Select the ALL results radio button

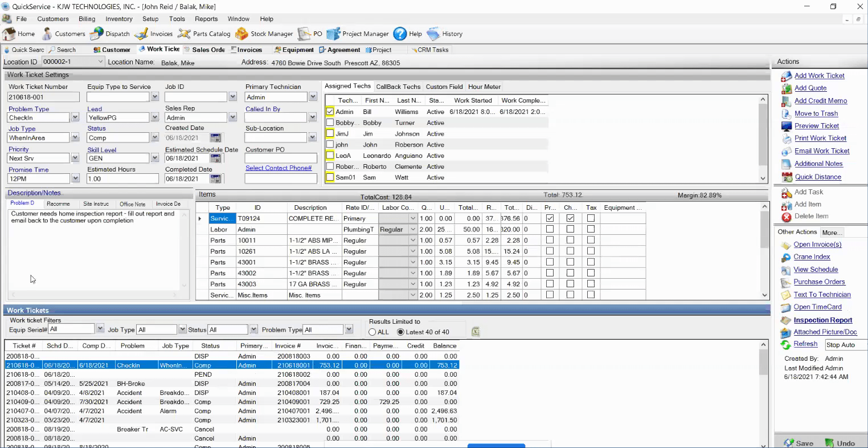click(x=374, y=332)
